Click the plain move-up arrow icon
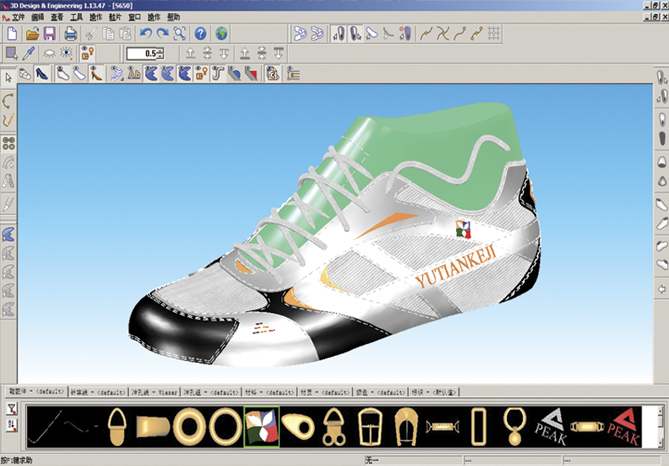Screen dimensions: 669x466 pos(190,53)
